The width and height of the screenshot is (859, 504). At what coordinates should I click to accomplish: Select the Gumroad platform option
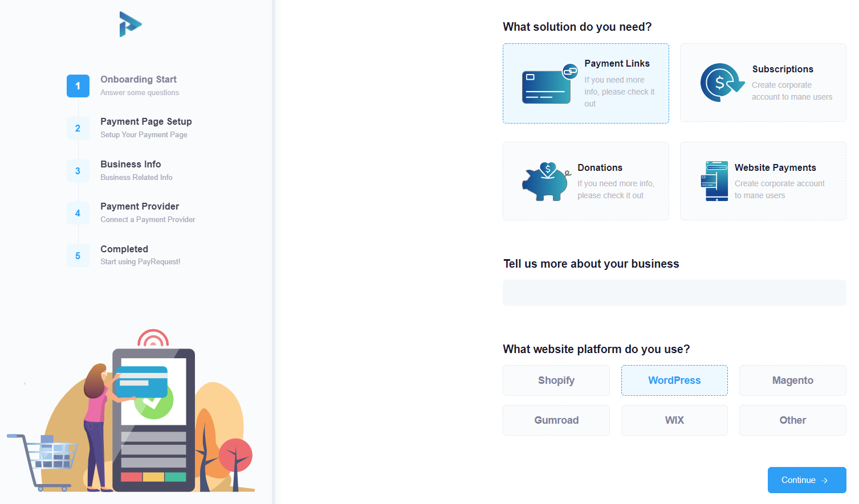click(556, 420)
